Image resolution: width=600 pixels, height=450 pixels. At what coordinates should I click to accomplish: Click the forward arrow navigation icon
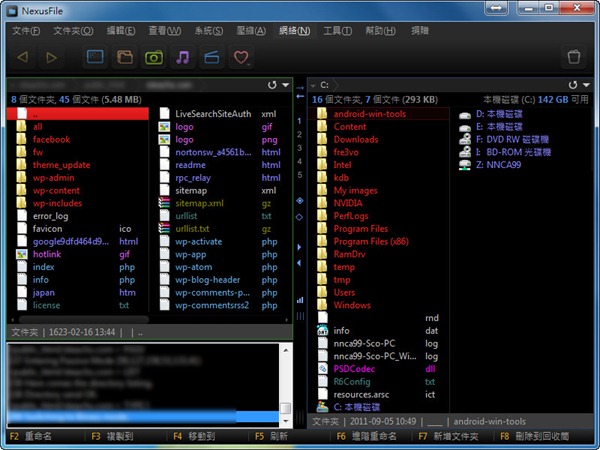(52, 58)
